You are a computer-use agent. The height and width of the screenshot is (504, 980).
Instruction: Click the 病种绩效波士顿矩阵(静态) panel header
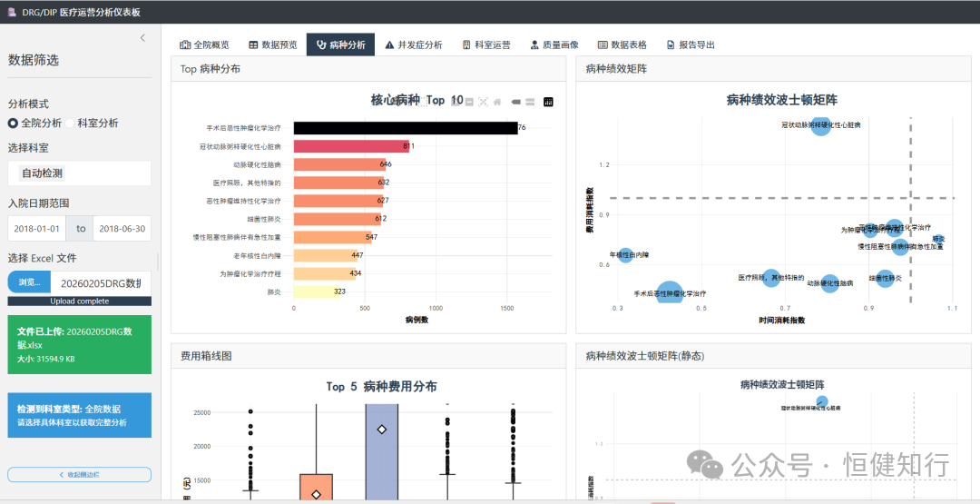click(x=774, y=356)
